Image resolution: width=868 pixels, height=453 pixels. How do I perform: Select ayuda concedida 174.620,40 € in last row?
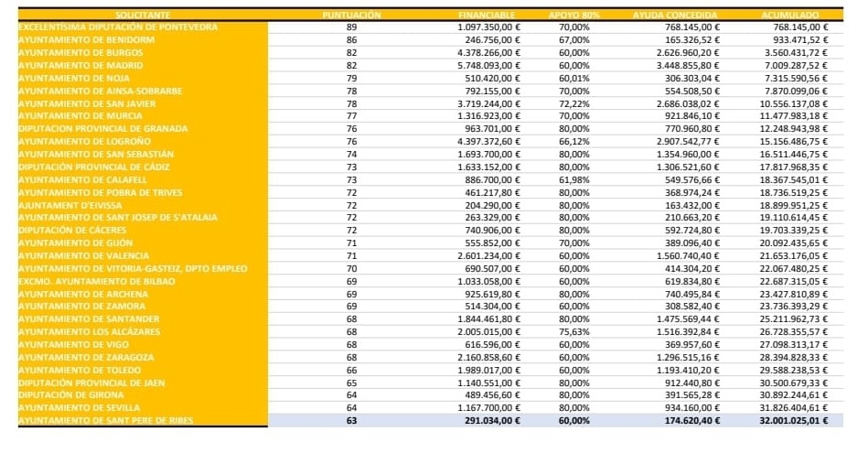tap(692, 420)
